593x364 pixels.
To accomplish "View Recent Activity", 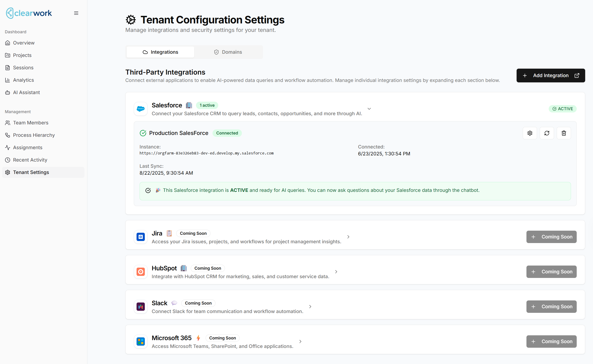I will pos(43,160).
